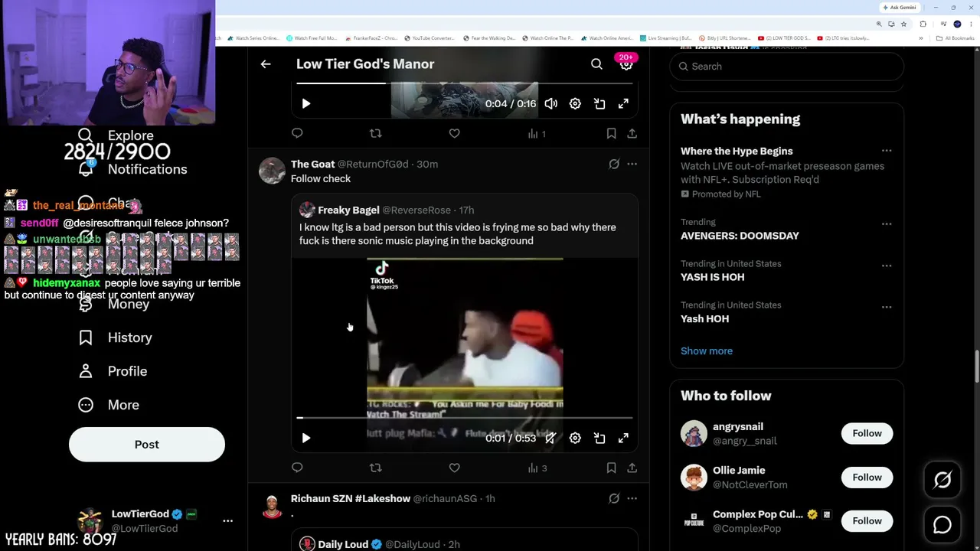Open The Goat profile name link
The height and width of the screenshot is (551, 980).
[x=312, y=164]
